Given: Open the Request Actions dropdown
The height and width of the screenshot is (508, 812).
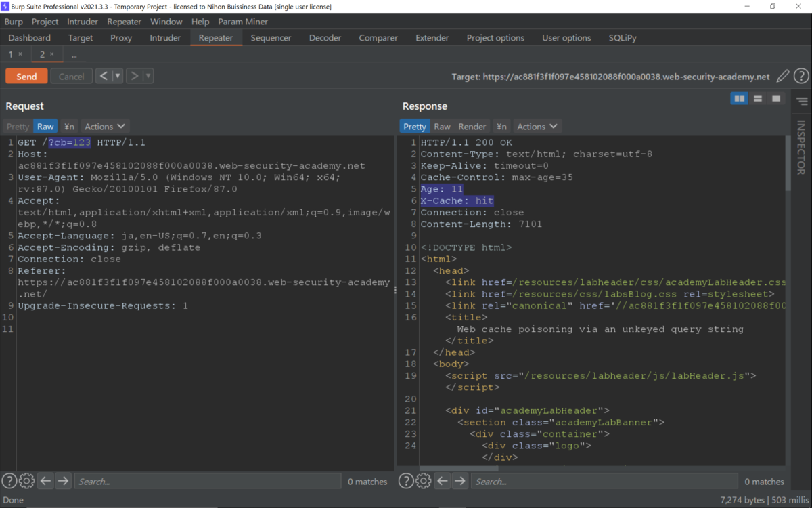Looking at the screenshot, I should pyautogui.click(x=105, y=127).
